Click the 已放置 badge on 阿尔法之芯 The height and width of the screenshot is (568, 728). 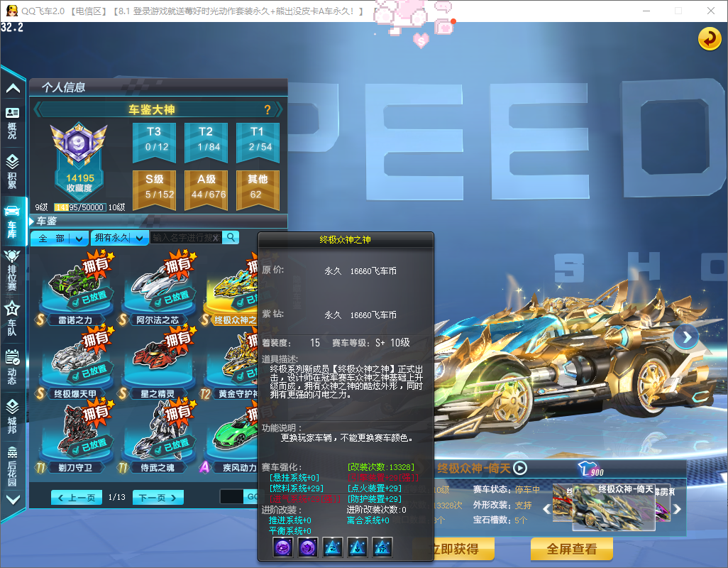click(172, 299)
